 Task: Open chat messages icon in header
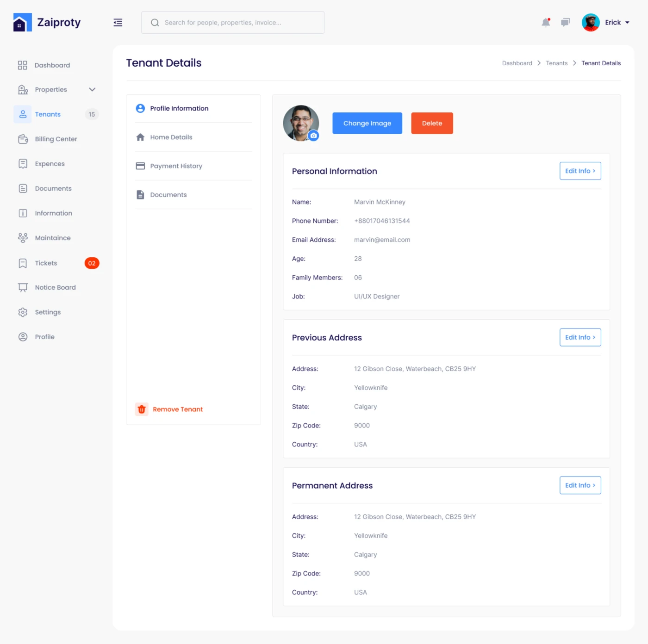(566, 22)
